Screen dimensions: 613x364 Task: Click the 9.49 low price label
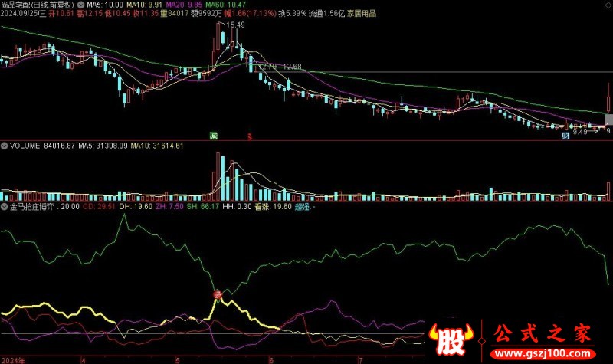pyautogui.click(x=580, y=132)
